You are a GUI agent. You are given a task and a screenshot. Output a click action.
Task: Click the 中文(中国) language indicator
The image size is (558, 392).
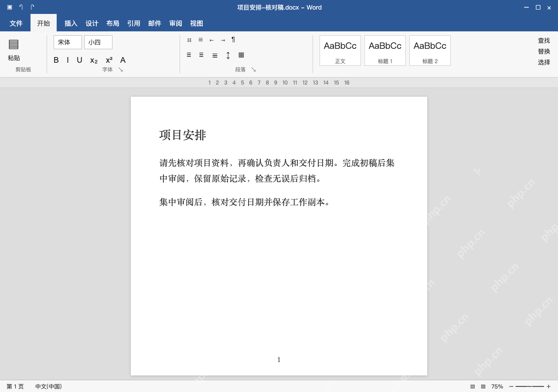[48, 386]
